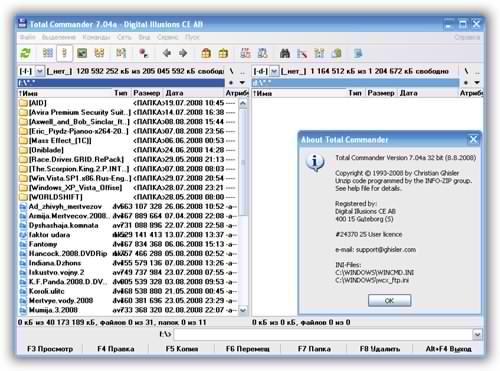Select the Mumija.3.2008 file
Screen dimensions: 500x371
click(x=128, y=310)
